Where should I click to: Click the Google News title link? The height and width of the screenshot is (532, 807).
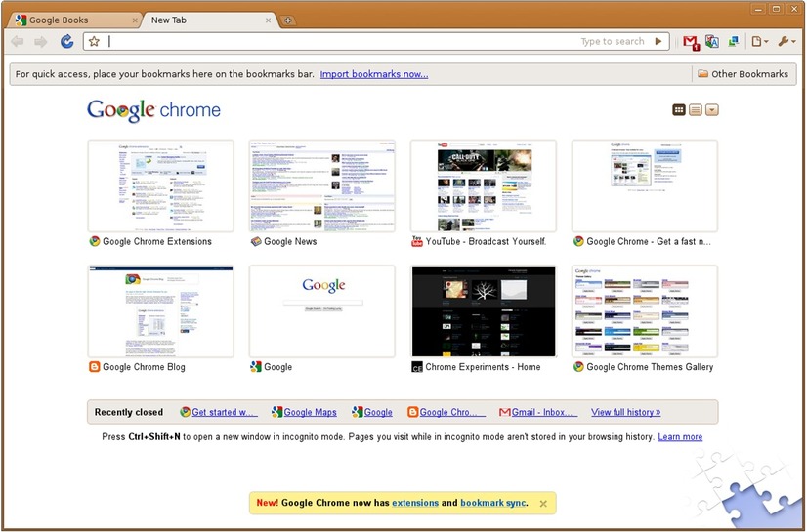coord(290,241)
